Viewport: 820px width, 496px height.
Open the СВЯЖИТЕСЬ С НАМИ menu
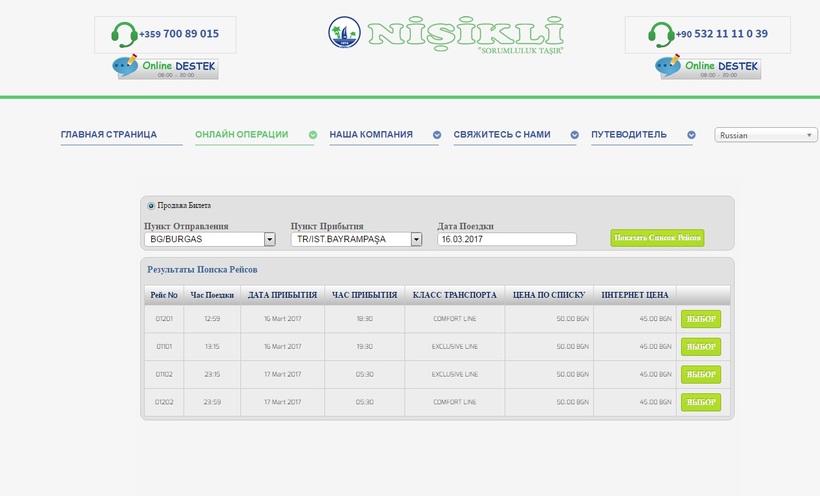502,135
